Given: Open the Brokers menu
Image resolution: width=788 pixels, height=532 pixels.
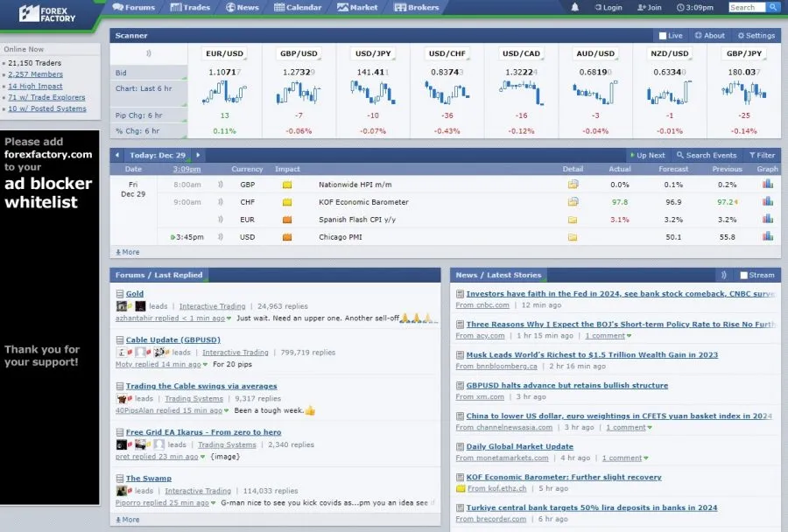Looking at the screenshot, I should tap(417, 7).
